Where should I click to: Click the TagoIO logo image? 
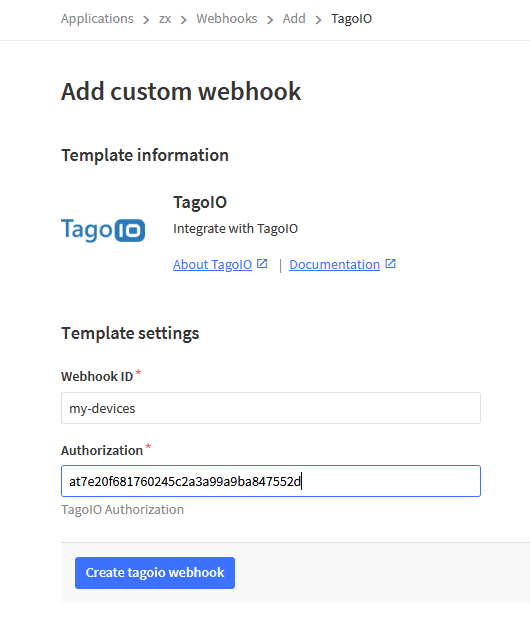[103, 230]
